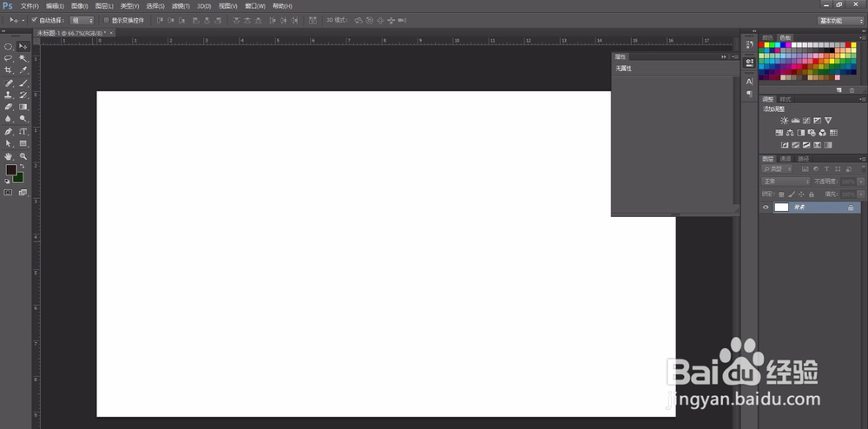Open the 属性 panel flyout menu
The image size is (868, 429).
[734, 57]
